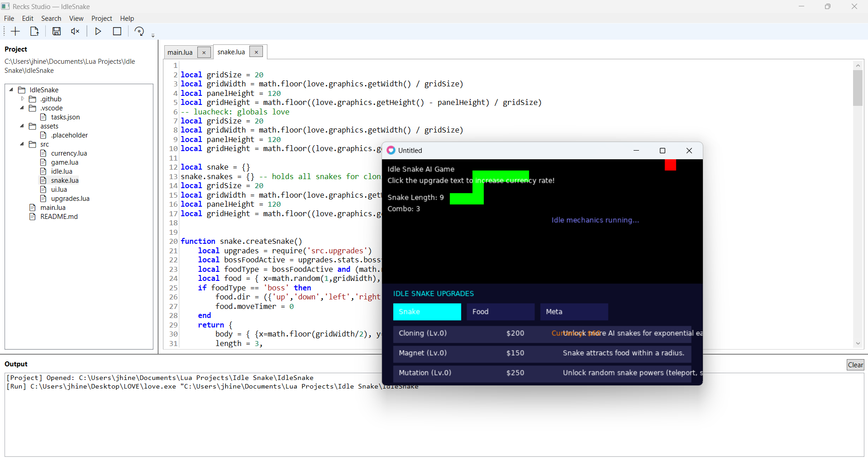Select tasks.json in the project tree

(x=65, y=117)
